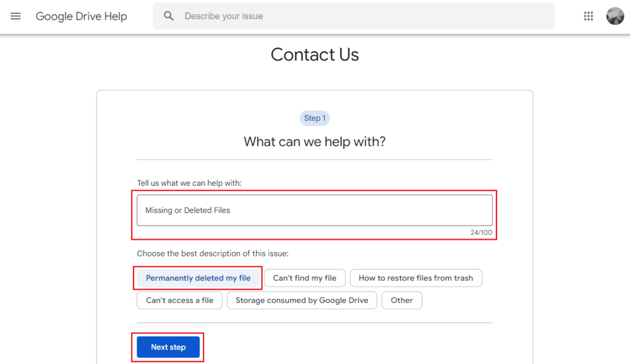Click the "Step 1" badge
The width and height of the screenshot is (630, 364).
click(314, 118)
